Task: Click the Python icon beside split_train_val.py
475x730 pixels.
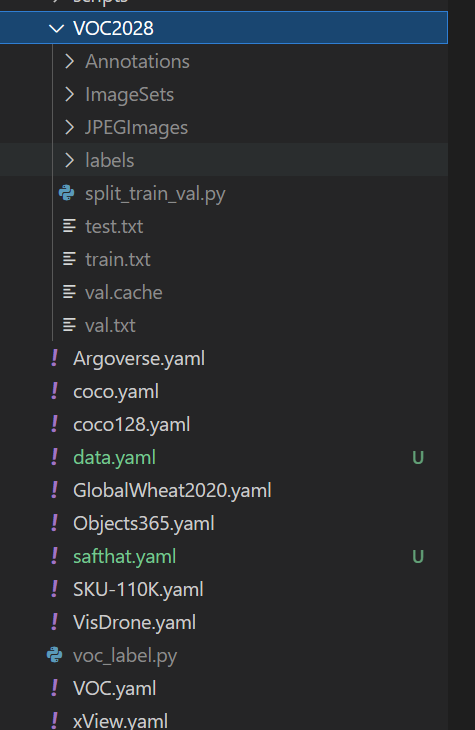Action: (67, 193)
